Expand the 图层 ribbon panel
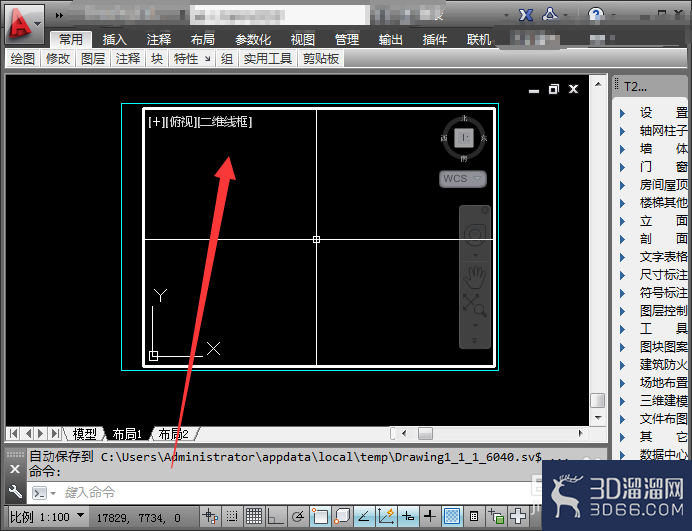 pyautogui.click(x=93, y=58)
